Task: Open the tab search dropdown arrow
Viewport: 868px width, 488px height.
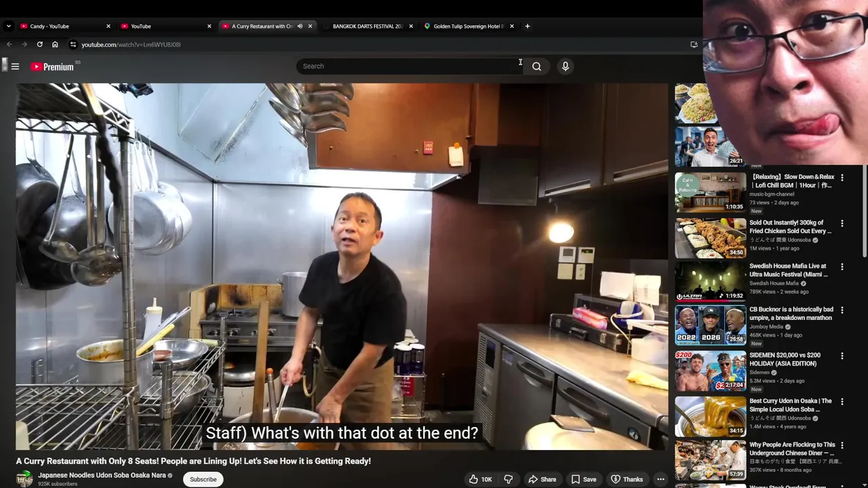Action: click(x=8, y=26)
